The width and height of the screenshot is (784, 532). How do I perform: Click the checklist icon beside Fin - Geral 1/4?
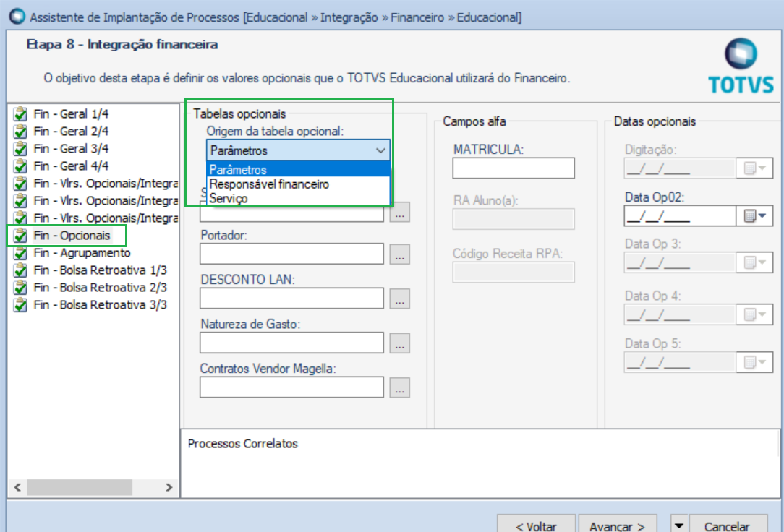tap(20, 114)
